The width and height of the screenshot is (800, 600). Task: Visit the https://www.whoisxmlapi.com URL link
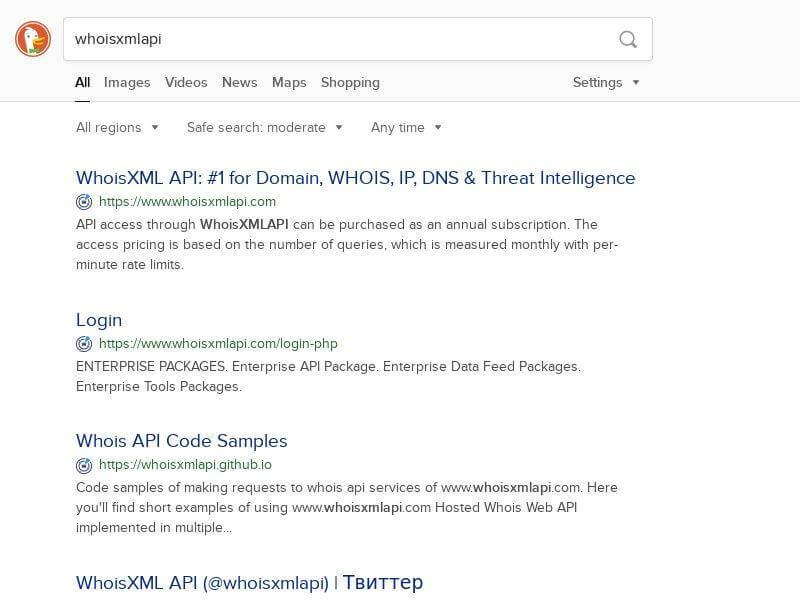pyautogui.click(x=187, y=202)
